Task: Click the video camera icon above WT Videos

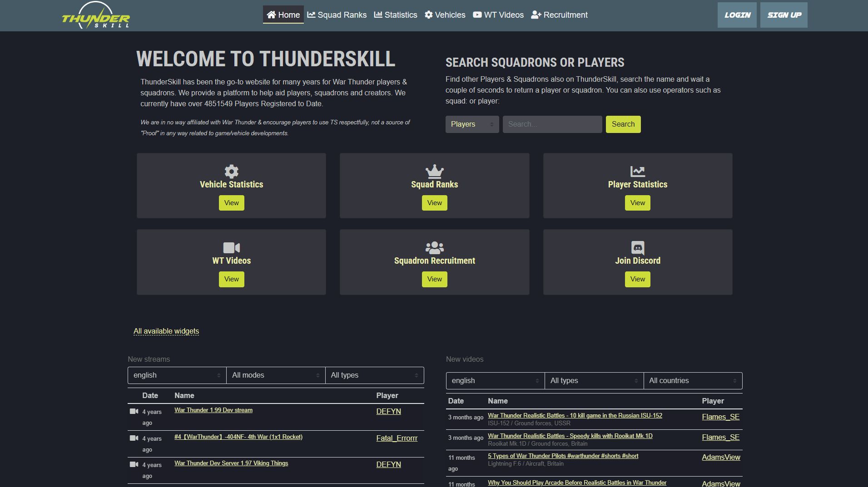Action: click(231, 247)
